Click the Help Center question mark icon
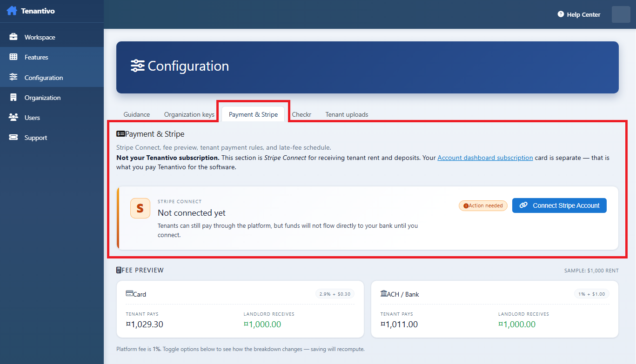The width and height of the screenshot is (636, 364). 561,14
